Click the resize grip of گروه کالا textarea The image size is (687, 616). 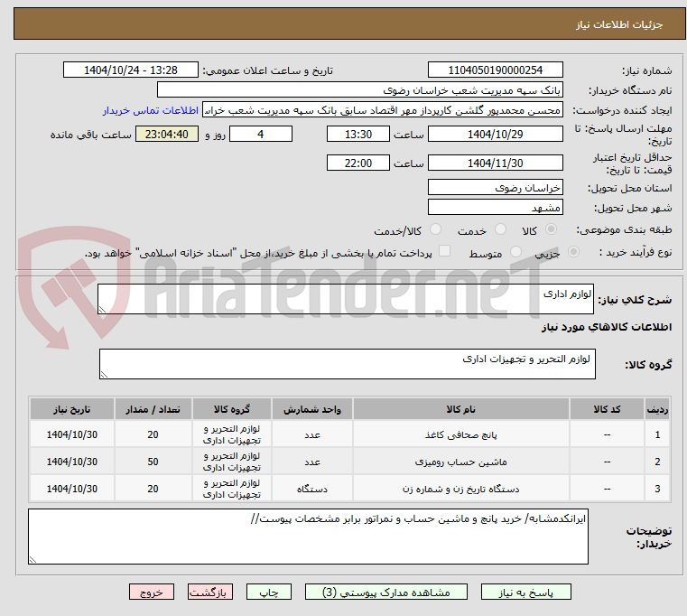point(105,375)
